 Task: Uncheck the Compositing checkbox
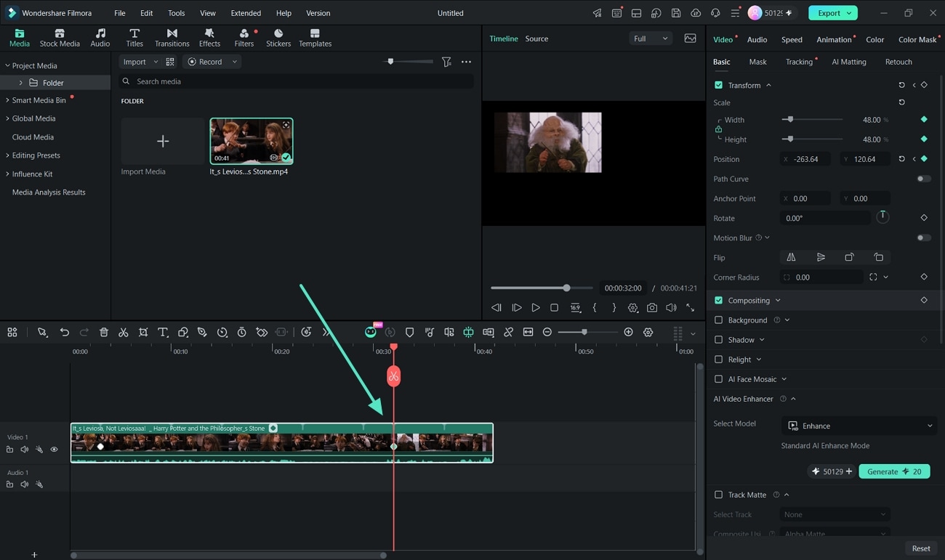[x=718, y=300]
